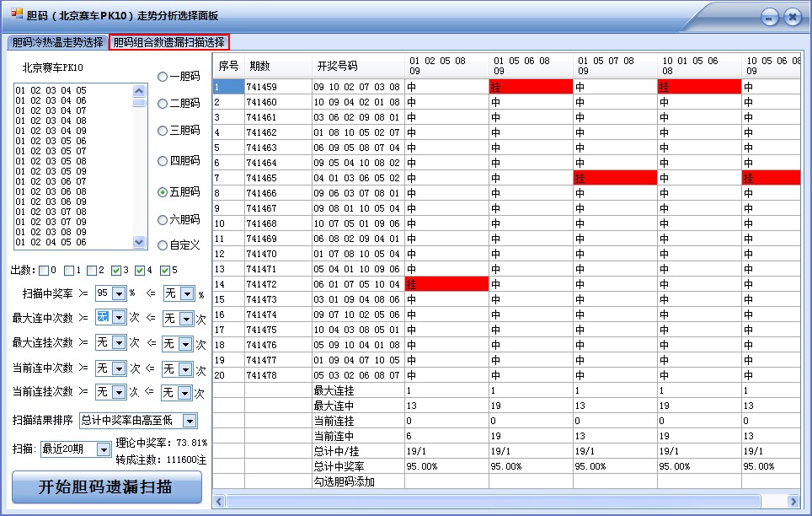Open the 扫描结果排序 sort order dropdown
Screen dimensions: 812x516
(x=190, y=421)
